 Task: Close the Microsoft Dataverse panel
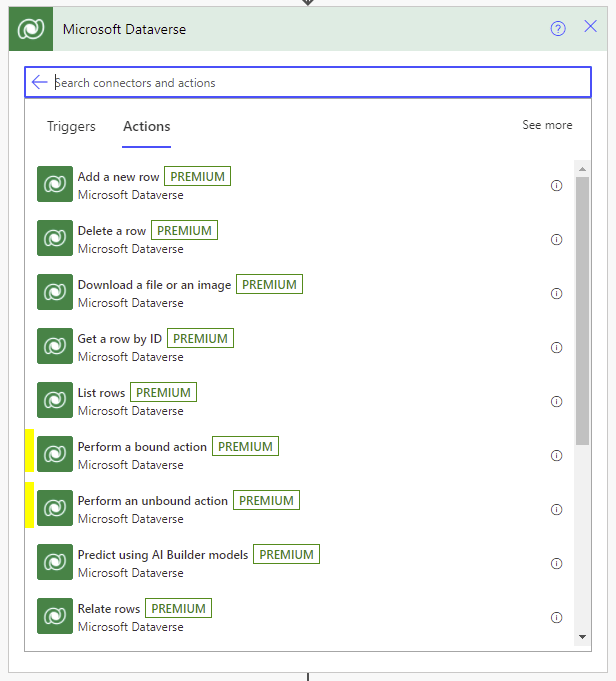tap(590, 26)
